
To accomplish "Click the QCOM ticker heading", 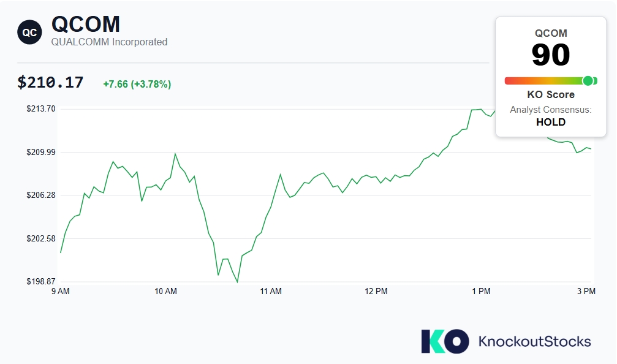I will tap(86, 25).
